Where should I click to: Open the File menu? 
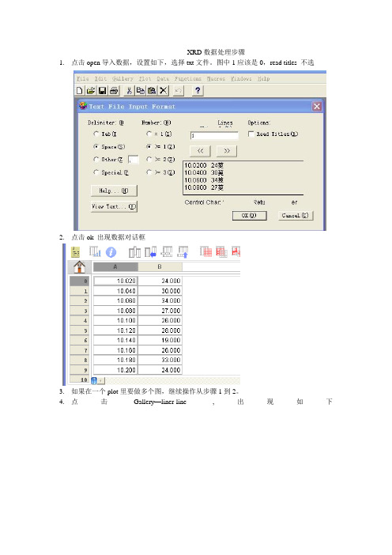[83, 78]
